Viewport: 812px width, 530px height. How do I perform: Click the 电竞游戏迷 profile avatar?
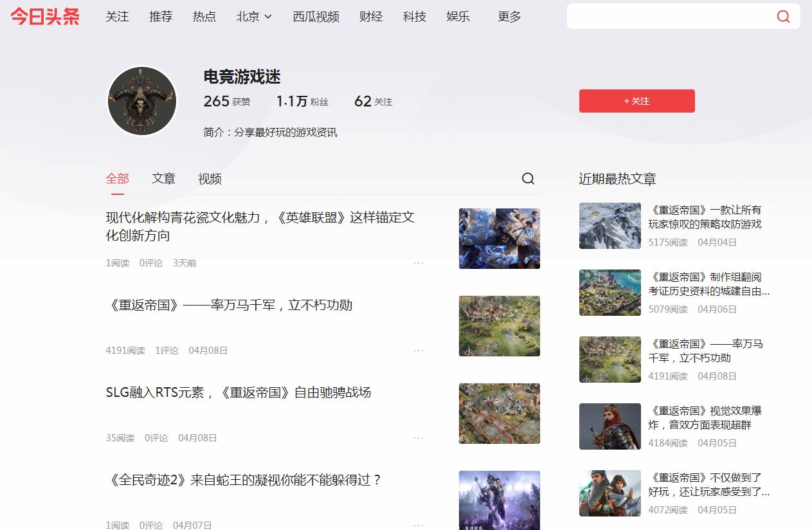click(141, 101)
